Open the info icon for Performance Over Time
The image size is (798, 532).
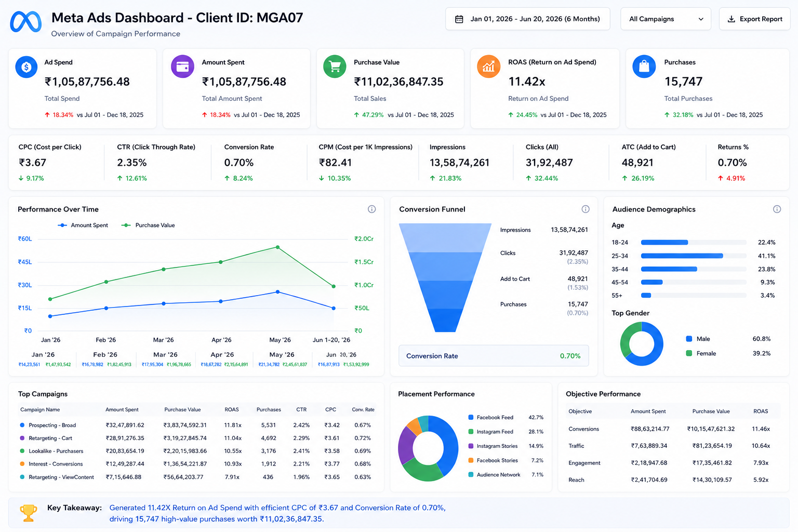pyautogui.click(x=372, y=209)
